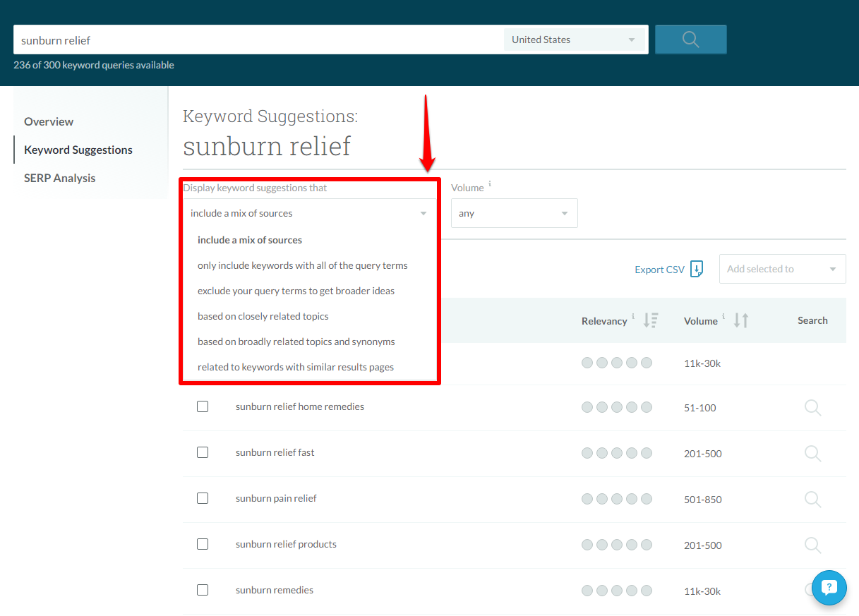859x616 pixels.
Task: Open the United States country dropdown
Action: tap(574, 39)
